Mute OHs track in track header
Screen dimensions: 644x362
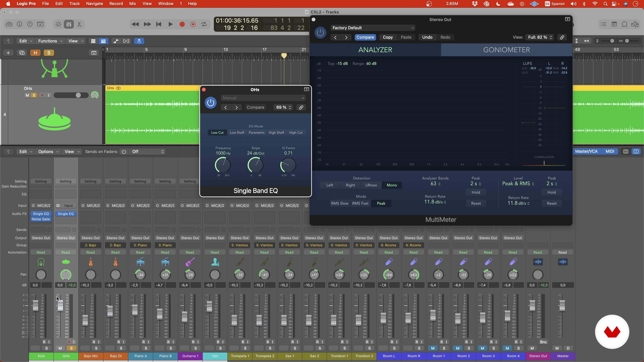point(27,95)
